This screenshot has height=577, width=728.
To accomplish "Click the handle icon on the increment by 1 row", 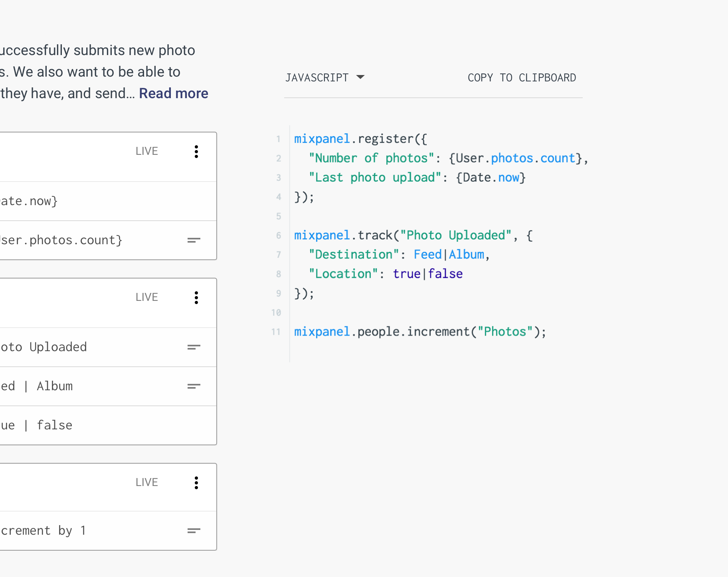I will [x=194, y=531].
